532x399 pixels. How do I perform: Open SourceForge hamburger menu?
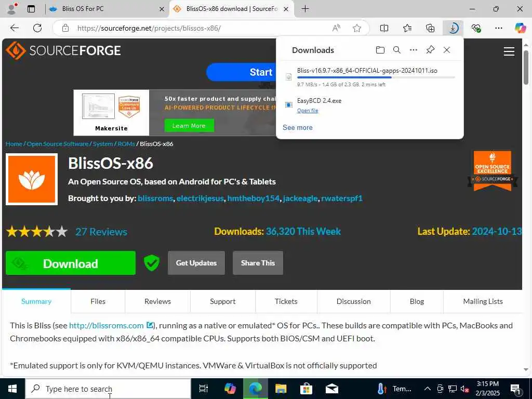(509, 51)
